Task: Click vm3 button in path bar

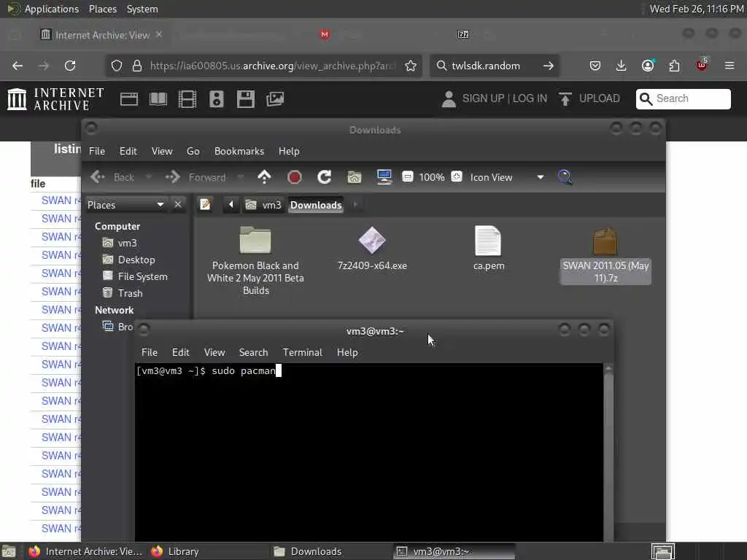Action: click(264, 205)
